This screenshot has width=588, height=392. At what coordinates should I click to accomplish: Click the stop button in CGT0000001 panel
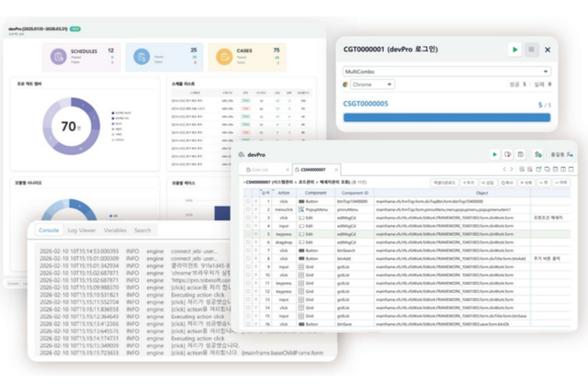531,50
